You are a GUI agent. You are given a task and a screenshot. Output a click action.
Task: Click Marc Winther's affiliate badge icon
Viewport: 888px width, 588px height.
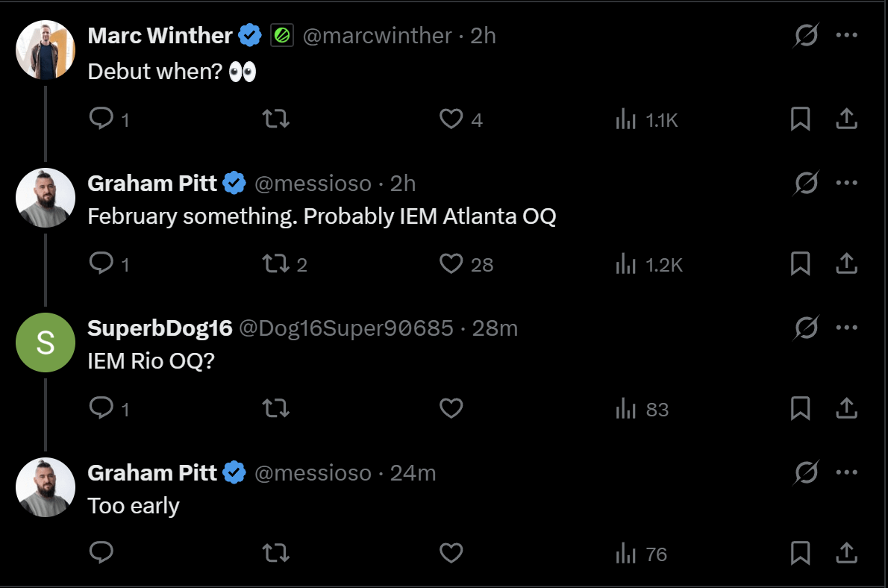pos(281,35)
